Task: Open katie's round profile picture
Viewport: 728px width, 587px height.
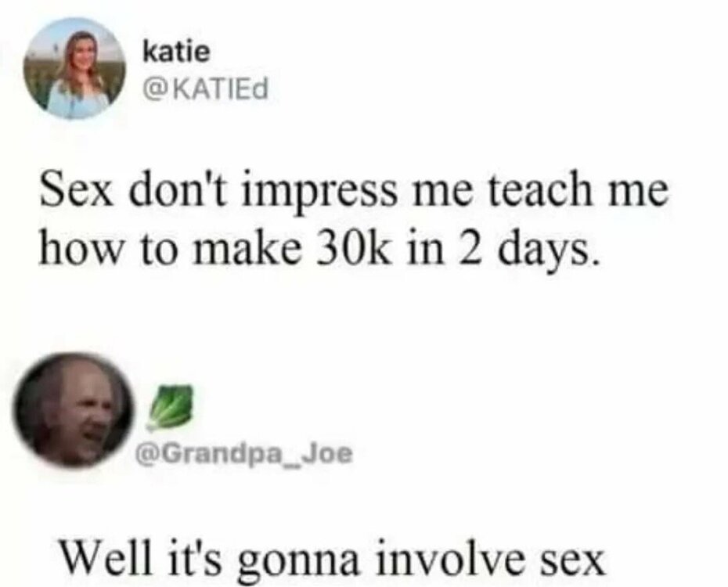Action: pos(75,68)
